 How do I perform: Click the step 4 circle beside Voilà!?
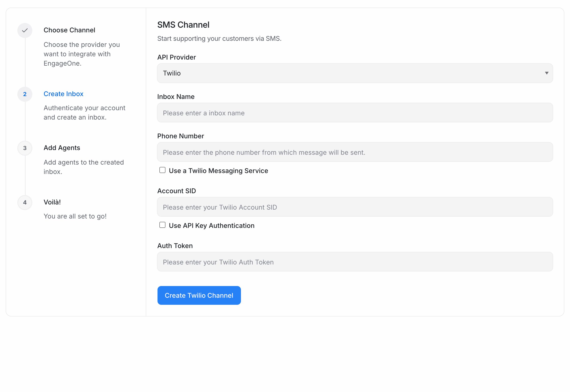[x=25, y=202]
